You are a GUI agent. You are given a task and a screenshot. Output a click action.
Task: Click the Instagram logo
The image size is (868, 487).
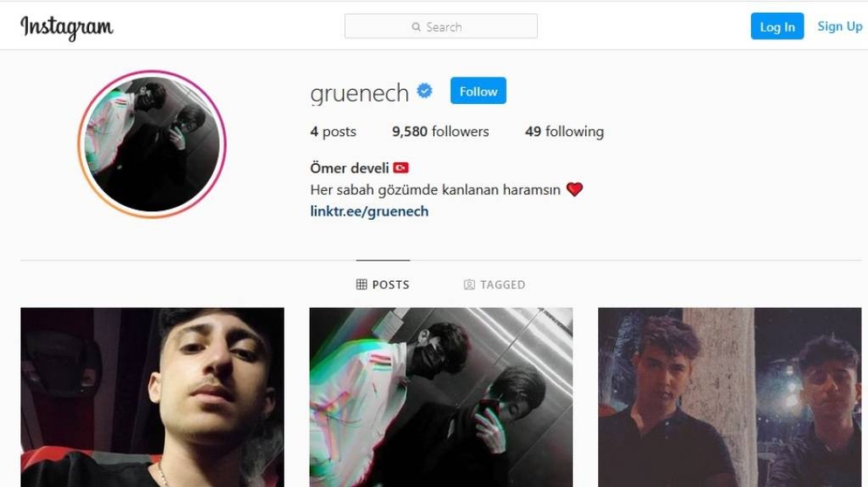point(67,27)
